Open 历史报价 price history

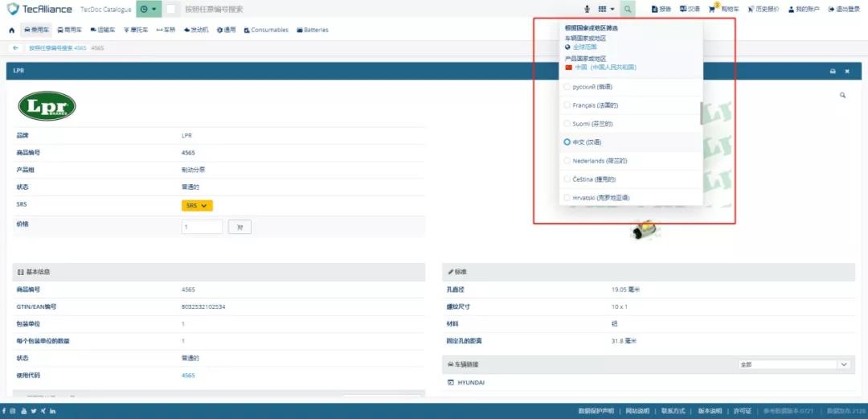764,9
